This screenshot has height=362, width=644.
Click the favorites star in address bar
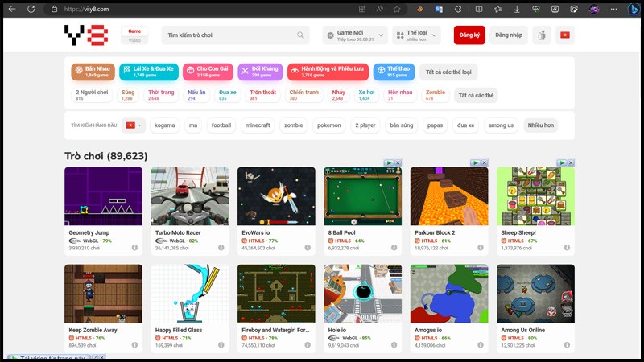[397, 9]
